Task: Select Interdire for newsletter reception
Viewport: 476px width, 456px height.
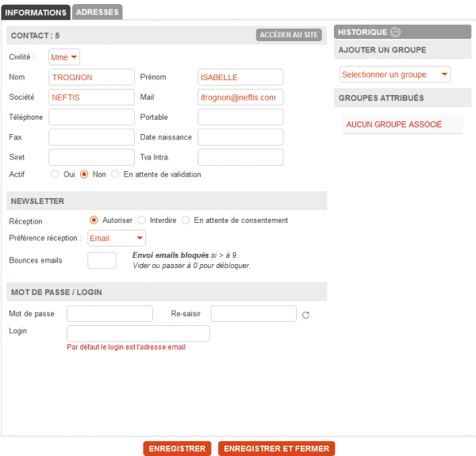Action: [x=141, y=220]
